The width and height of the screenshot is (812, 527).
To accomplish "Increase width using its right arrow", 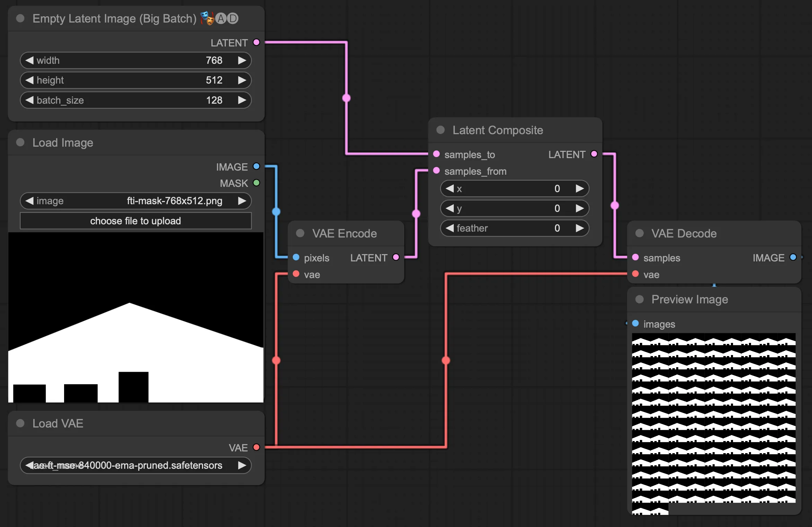I will [x=242, y=60].
